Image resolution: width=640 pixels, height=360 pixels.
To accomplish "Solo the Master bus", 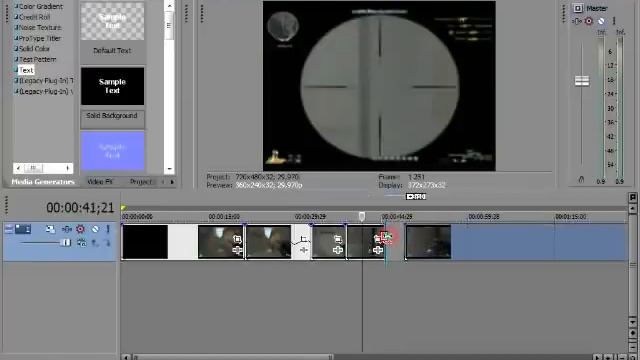I will pos(614,21).
